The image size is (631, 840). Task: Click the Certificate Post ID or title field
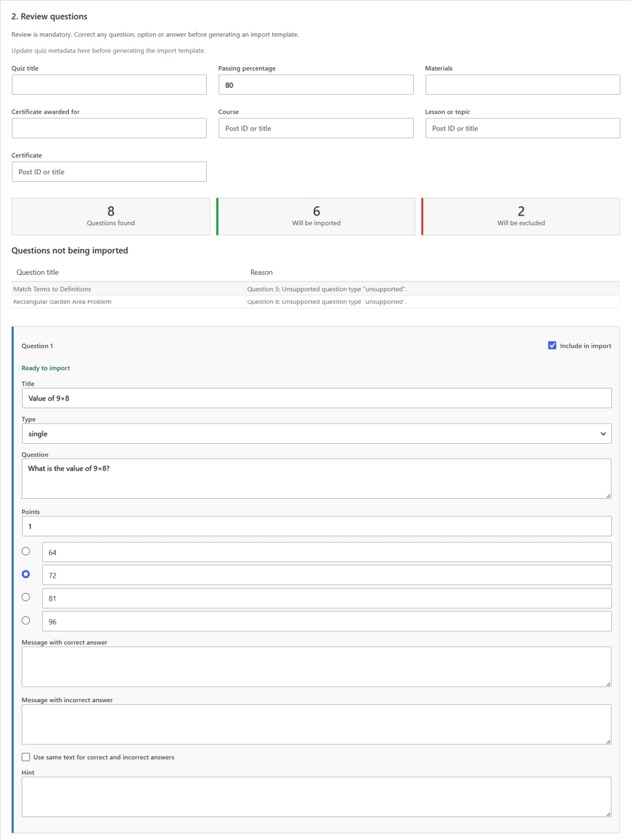(109, 172)
